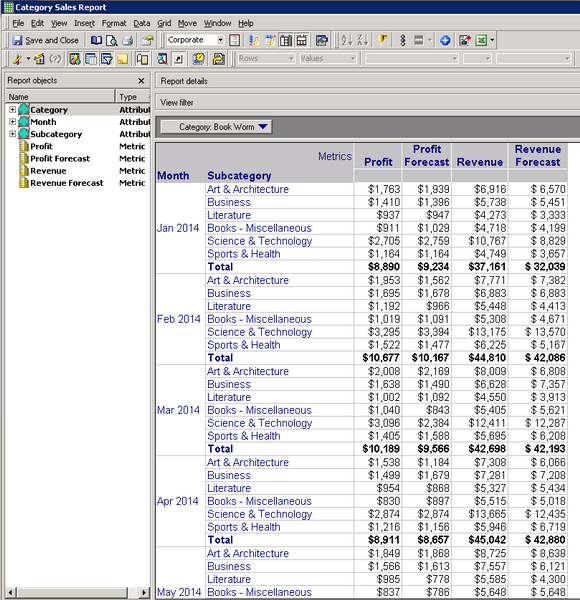Click the graph image icon in toolbar
580x600 pixels.
[322, 40]
